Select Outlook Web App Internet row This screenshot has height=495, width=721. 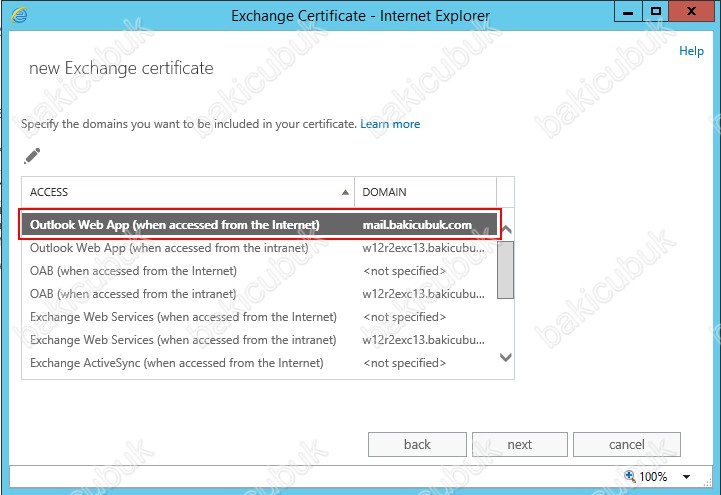[x=260, y=225]
